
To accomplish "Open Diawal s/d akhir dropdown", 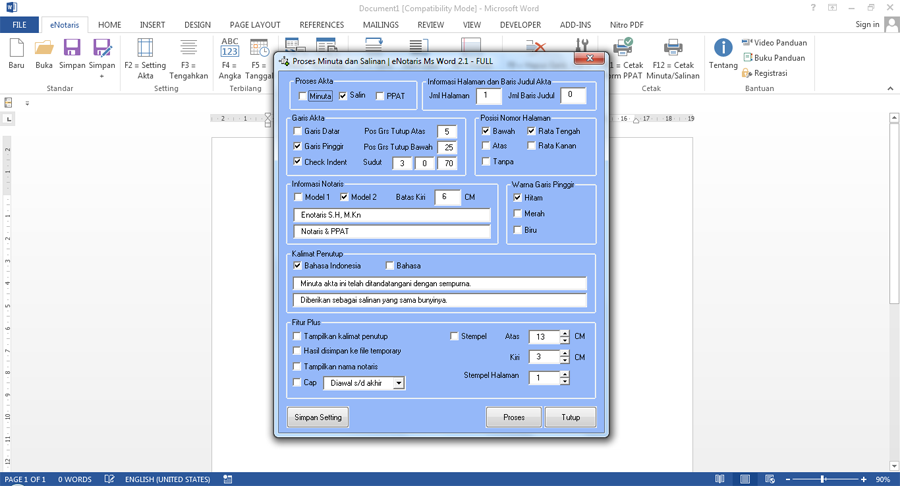I will click(399, 383).
